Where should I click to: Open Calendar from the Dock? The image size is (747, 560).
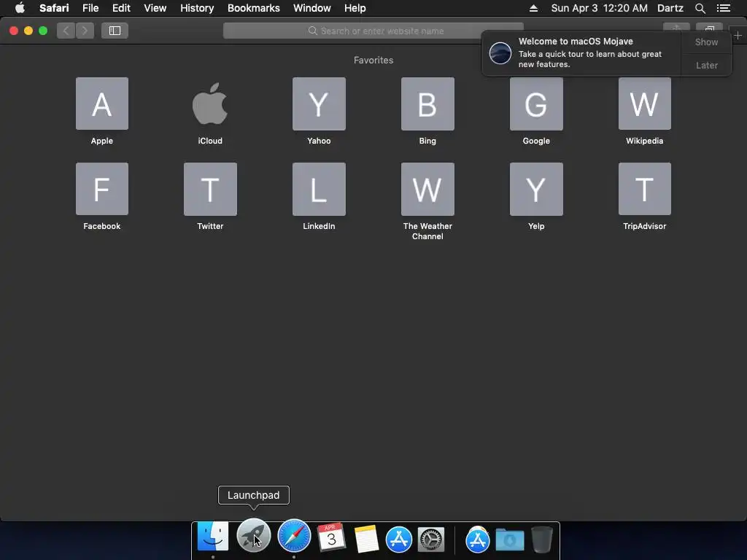(331, 537)
